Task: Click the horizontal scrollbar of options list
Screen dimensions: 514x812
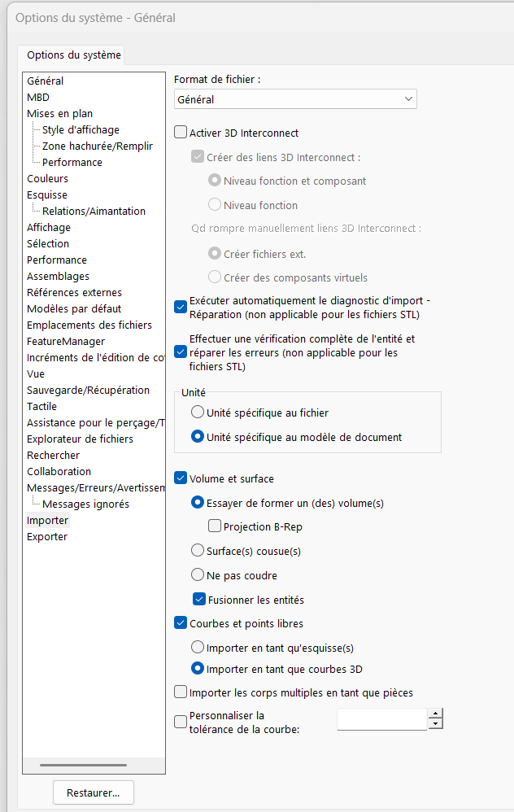Action: click(83, 765)
